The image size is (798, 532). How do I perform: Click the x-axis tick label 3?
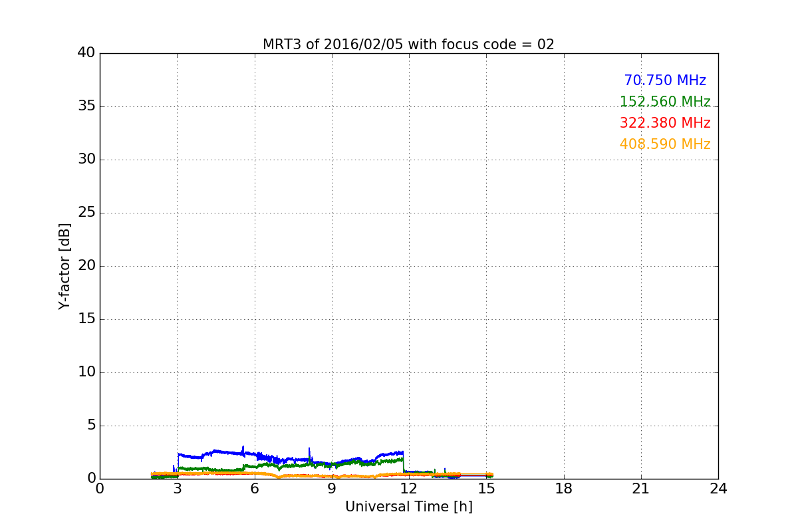coord(177,489)
